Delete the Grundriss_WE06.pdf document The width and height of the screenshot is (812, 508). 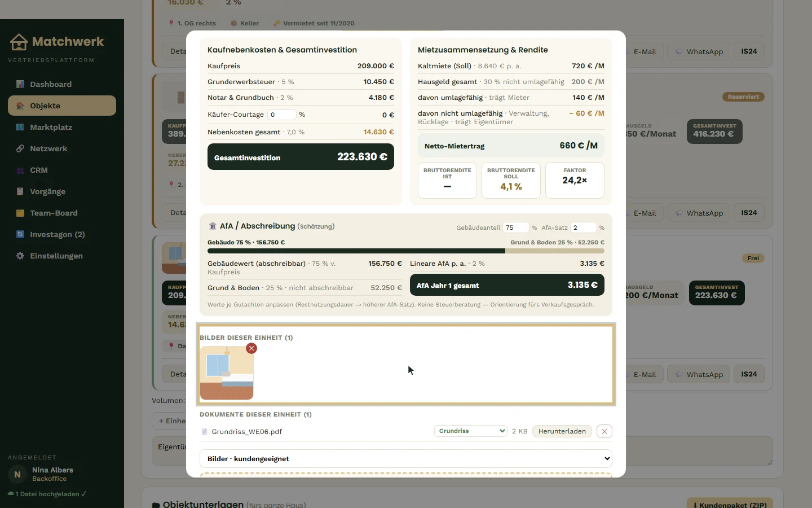tap(604, 431)
